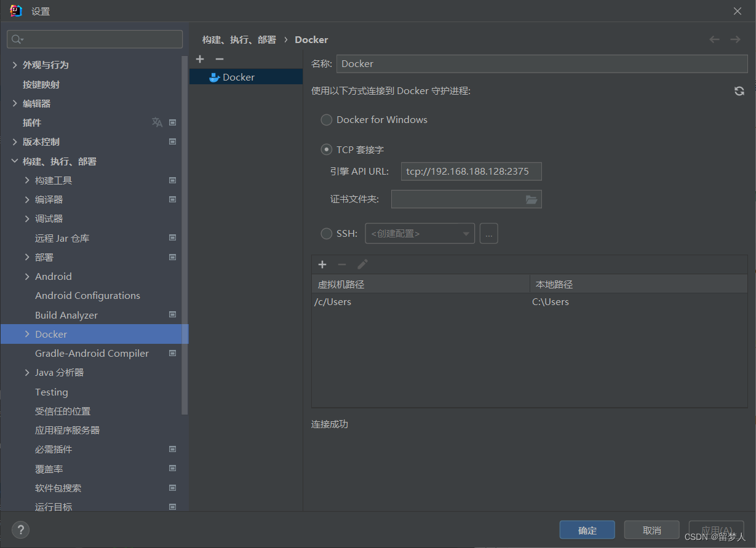
Task: Click the project-level icon beside Gradle-Android Compiler
Action: click(x=173, y=353)
